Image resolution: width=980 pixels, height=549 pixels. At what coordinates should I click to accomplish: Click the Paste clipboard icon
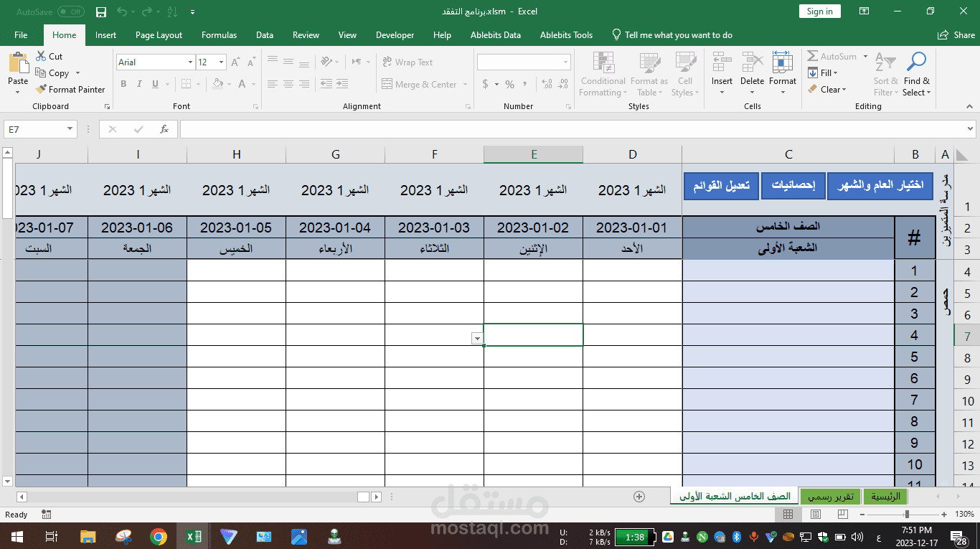click(x=18, y=64)
